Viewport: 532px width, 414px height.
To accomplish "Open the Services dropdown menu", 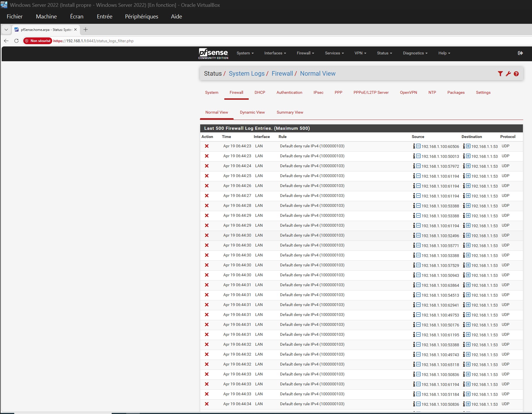I will click(334, 53).
